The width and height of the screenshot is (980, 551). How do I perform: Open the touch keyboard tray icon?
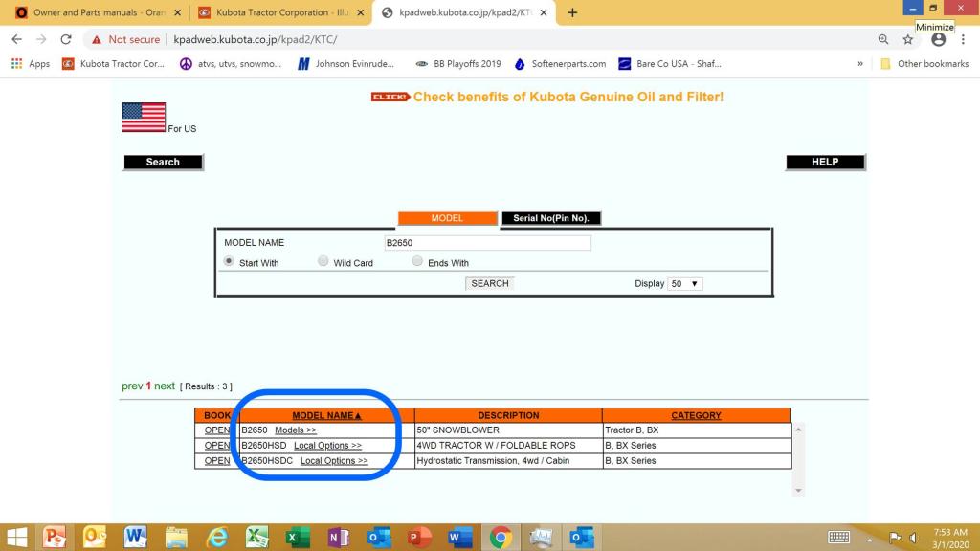point(838,538)
